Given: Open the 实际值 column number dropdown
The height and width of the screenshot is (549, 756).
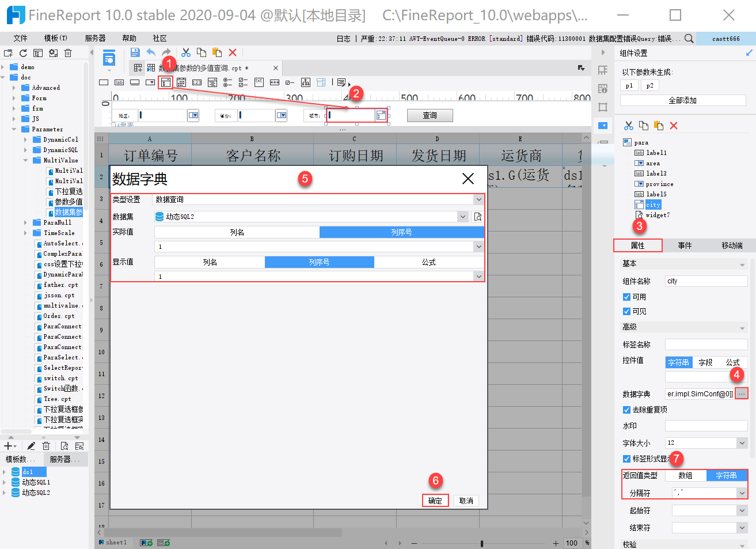Looking at the screenshot, I should pos(478,247).
